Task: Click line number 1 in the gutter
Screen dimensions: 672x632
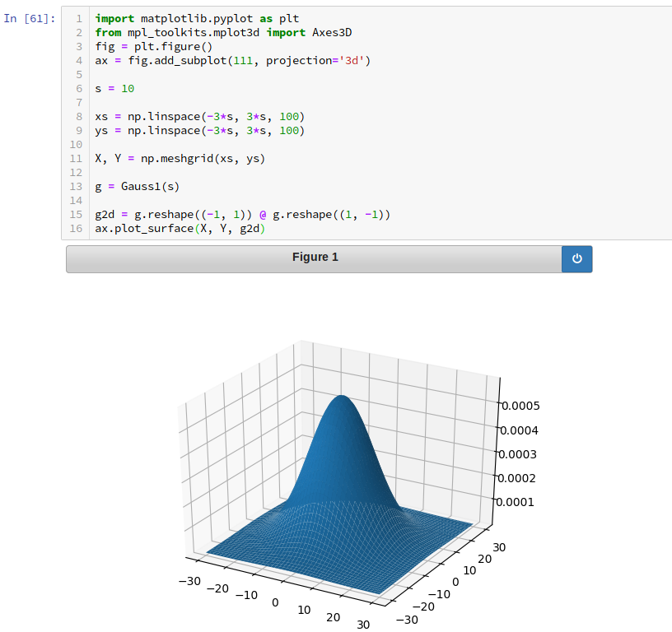Action: [78, 18]
